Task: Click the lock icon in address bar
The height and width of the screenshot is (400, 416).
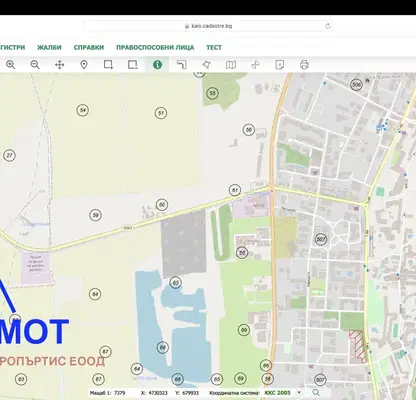Action: [187, 26]
